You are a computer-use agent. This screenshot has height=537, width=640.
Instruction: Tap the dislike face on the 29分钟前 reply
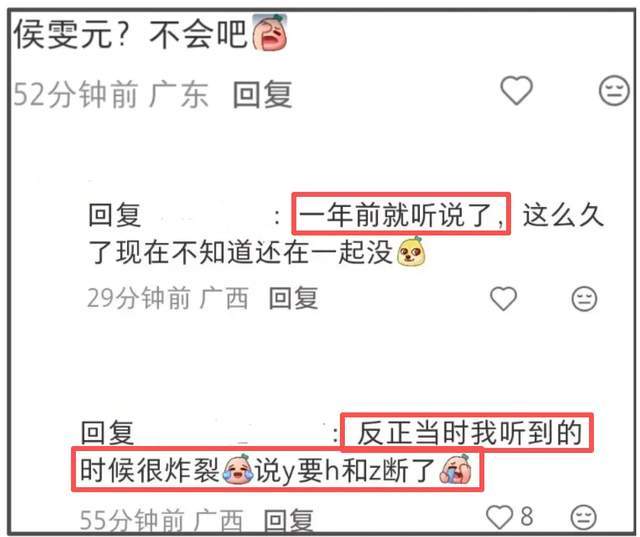584,299
